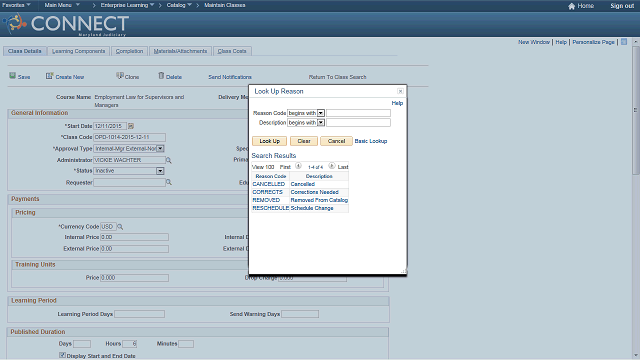
Task: Expand the Main Menu dropdown
Action: (x=62, y=5)
